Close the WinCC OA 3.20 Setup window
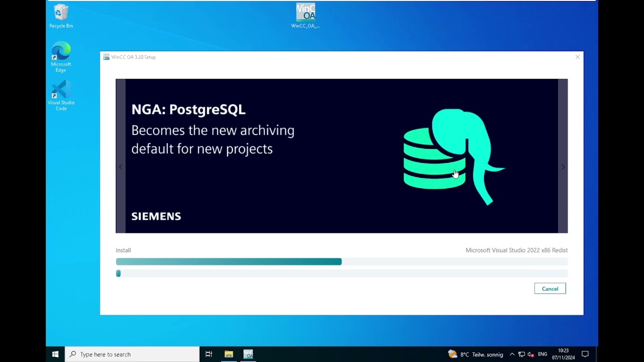644x362 pixels. click(x=578, y=57)
